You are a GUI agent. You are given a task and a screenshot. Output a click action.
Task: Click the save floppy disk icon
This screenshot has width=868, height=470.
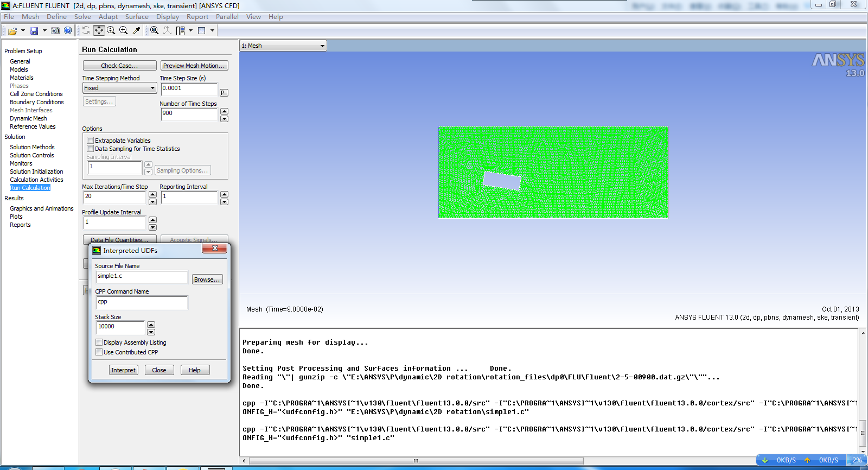click(34, 31)
